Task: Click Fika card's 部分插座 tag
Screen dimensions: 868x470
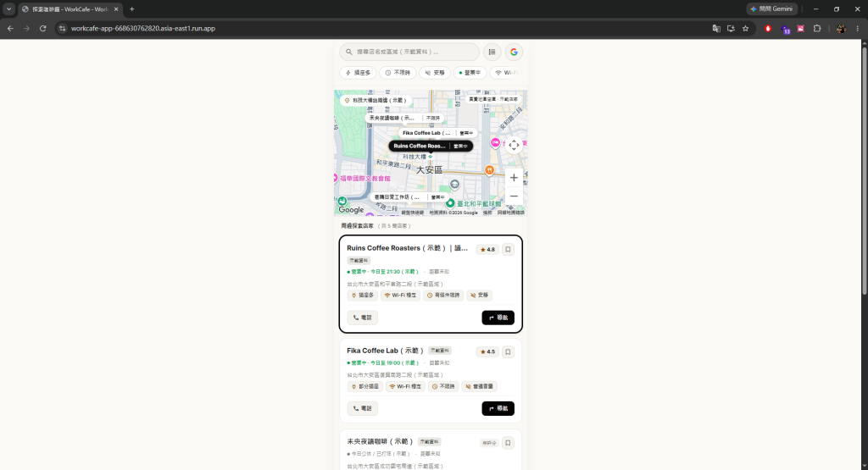Action: (364, 386)
